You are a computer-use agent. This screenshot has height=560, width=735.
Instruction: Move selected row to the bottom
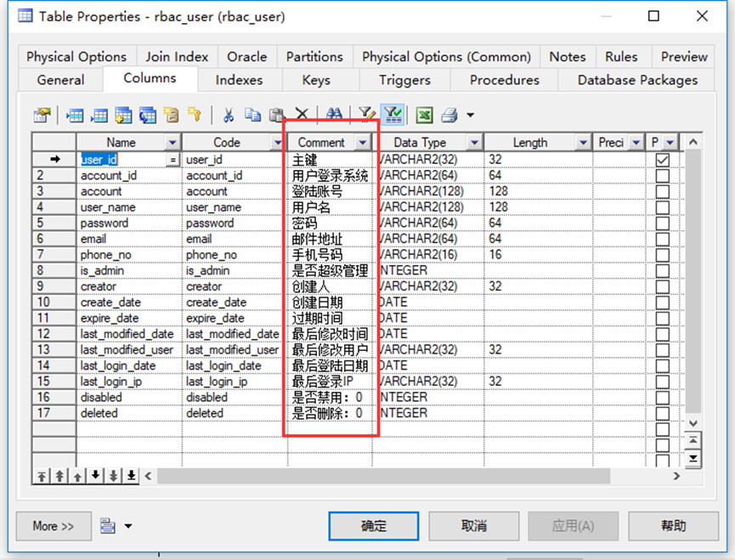(131, 476)
